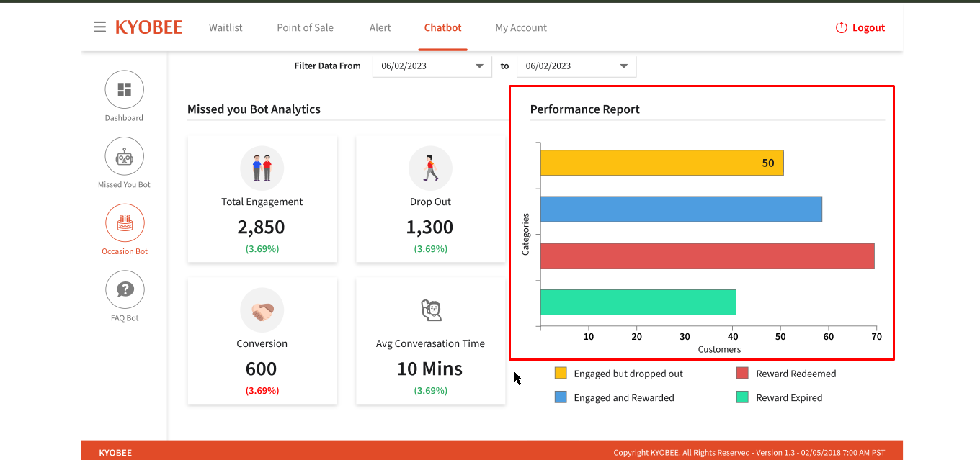Click the Total Engagement people icon
Screen dimensions: 980x460
click(x=262, y=169)
